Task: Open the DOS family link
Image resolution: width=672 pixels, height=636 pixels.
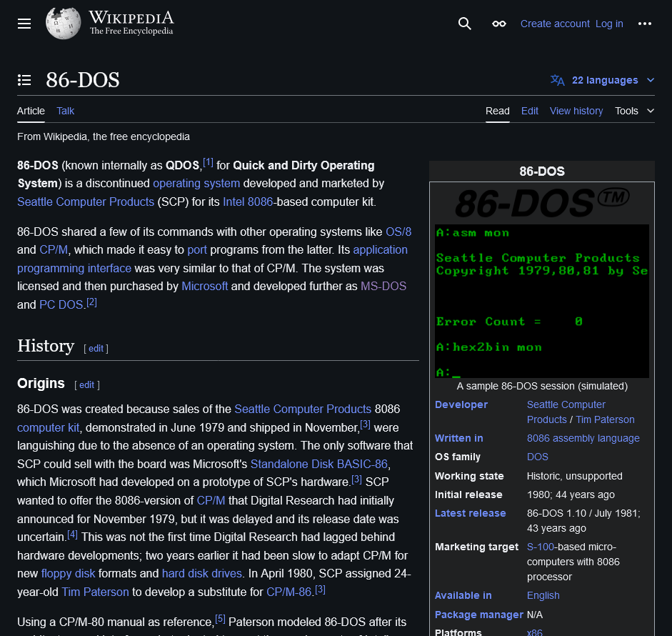Action: point(538,457)
